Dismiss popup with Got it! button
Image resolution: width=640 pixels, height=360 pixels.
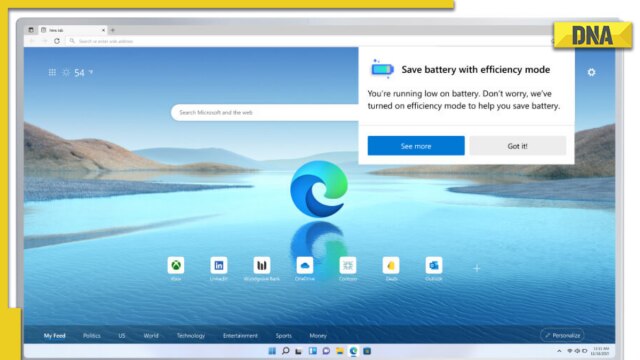pos(518,146)
